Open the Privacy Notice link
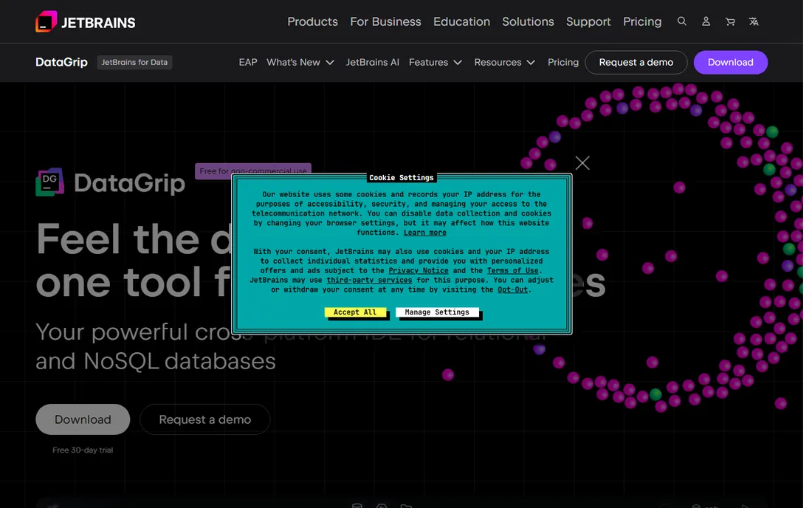 click(x=419, y=270)
